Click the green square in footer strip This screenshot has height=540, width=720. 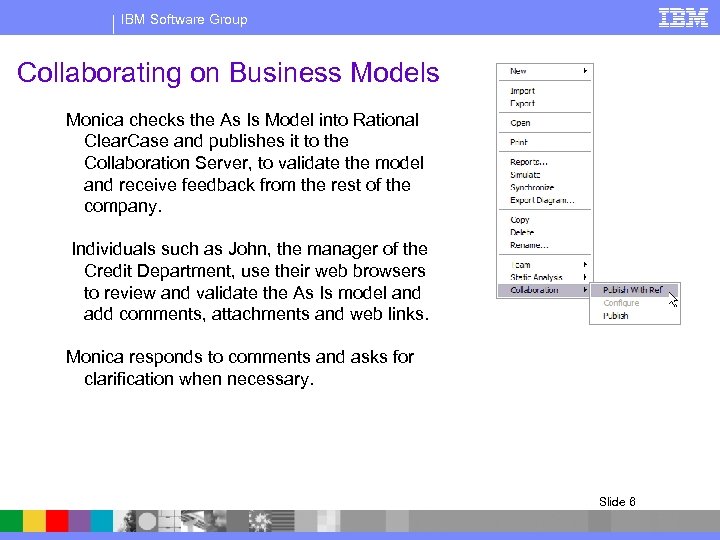pyautogui.click(x=11, y=521)
